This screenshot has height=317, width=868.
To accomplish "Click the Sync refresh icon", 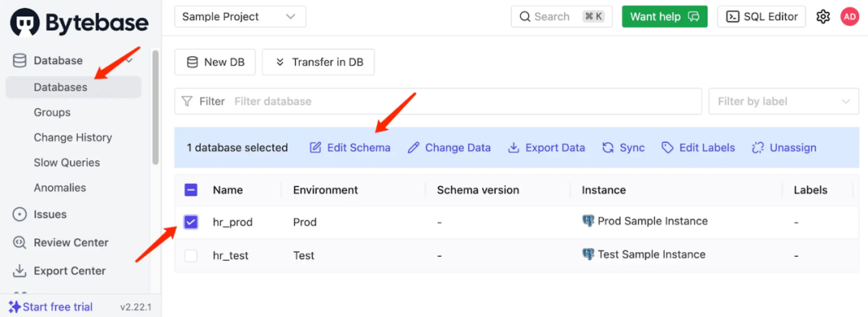I will point(608,148).
